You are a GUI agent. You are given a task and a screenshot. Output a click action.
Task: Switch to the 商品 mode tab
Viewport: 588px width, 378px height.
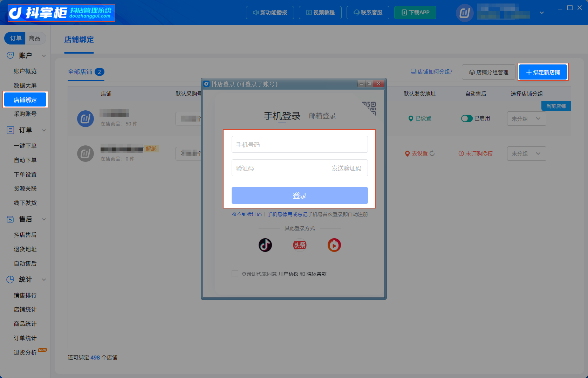[35, 38]
